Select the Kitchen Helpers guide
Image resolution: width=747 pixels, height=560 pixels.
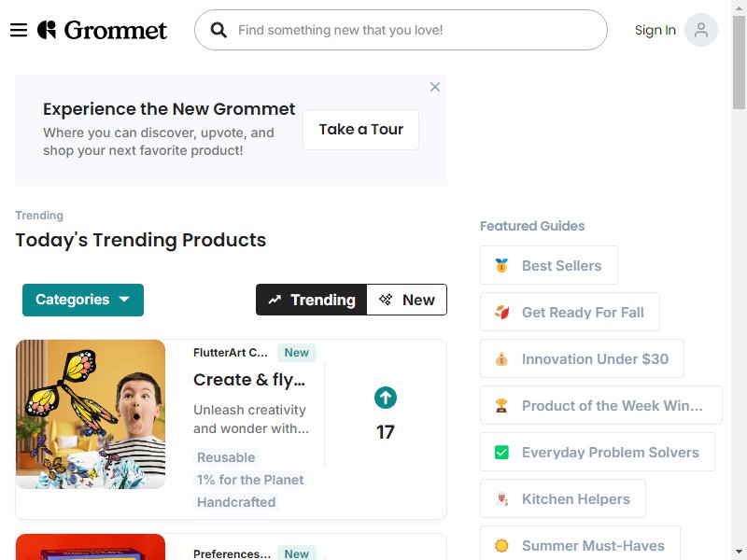[x=563, y=498]
